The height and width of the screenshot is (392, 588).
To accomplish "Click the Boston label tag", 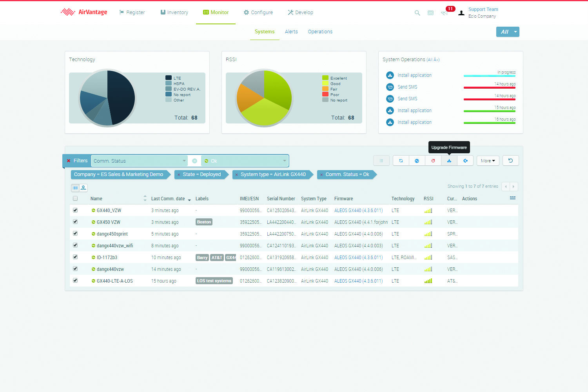I will click(204, 222).
